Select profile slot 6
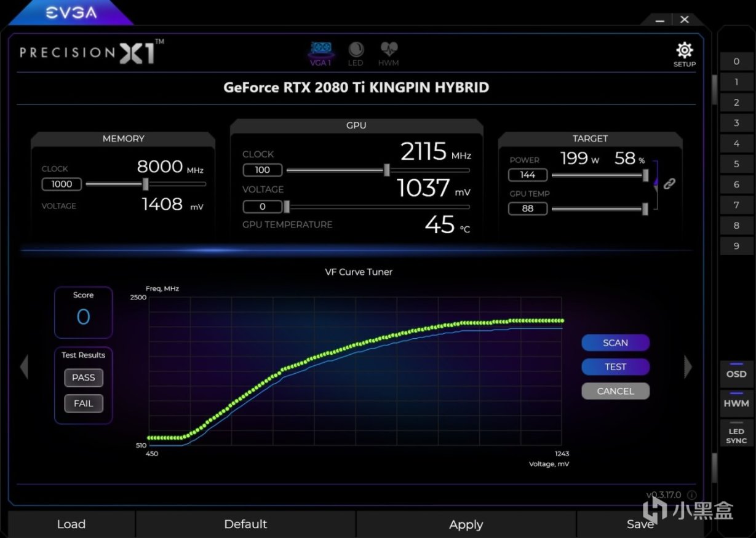Viewport: 756px width, 538px height. click(736, 184)
